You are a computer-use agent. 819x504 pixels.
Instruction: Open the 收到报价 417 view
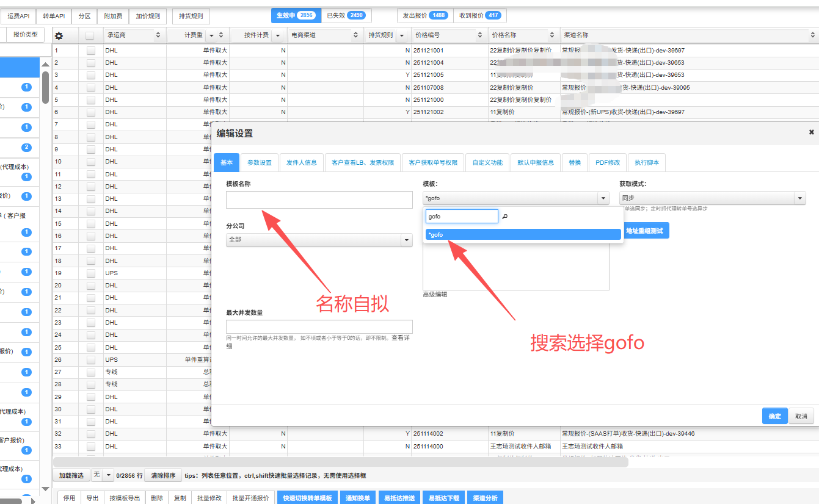click(480, 15)
